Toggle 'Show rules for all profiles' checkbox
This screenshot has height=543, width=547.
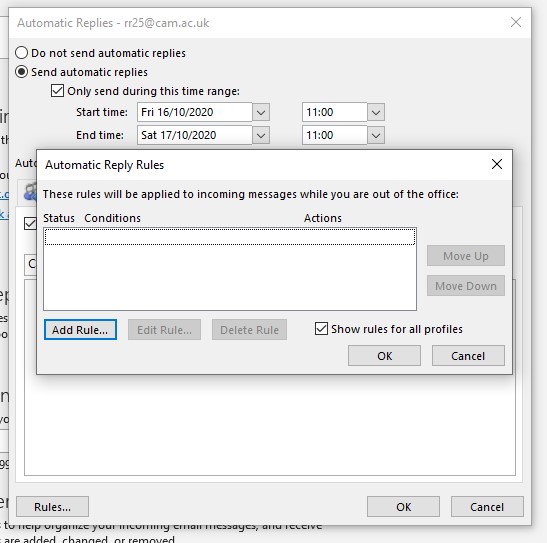click(321, 329)
